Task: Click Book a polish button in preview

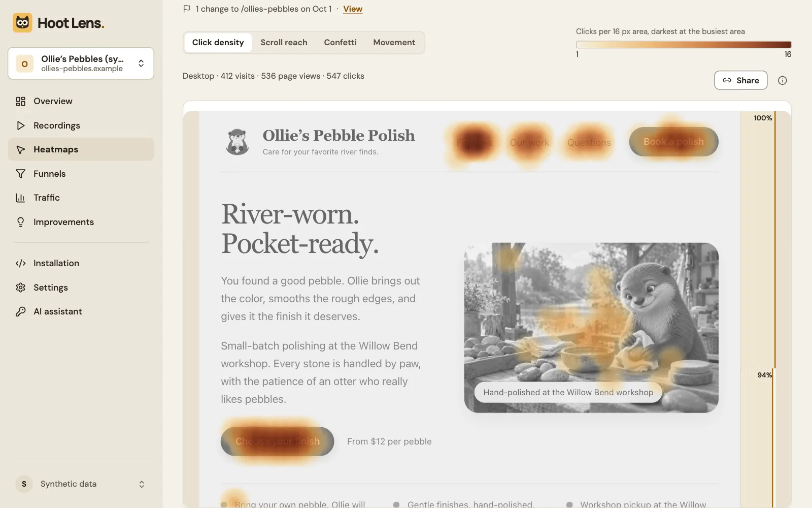Action: coord(673,142)
